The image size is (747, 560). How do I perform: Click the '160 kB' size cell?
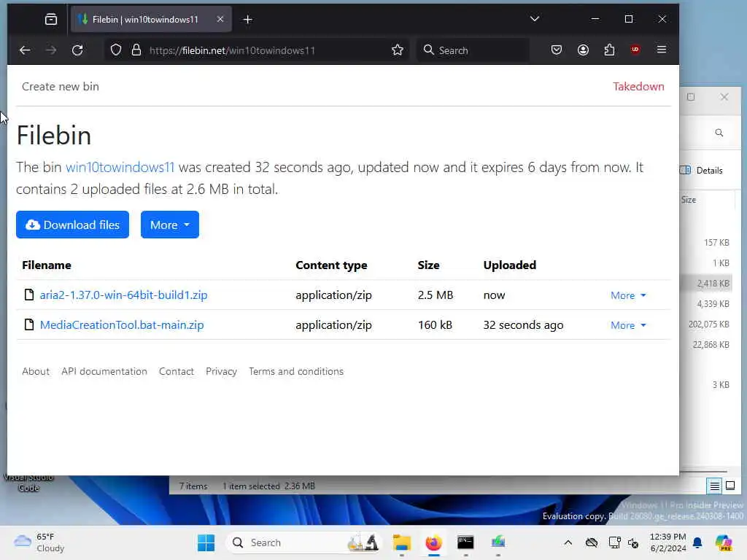[435, 325]
